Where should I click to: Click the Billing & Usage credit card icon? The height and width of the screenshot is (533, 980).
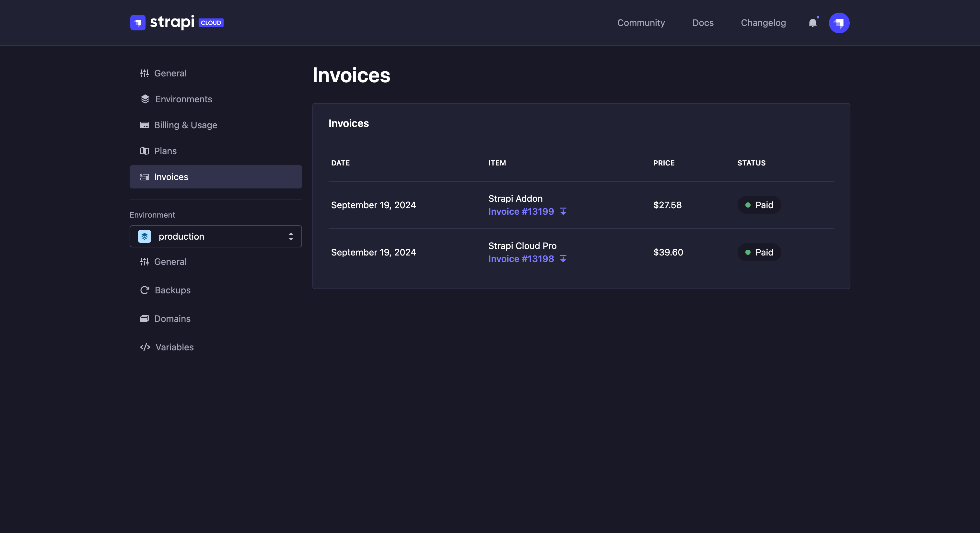coord(145,125)
